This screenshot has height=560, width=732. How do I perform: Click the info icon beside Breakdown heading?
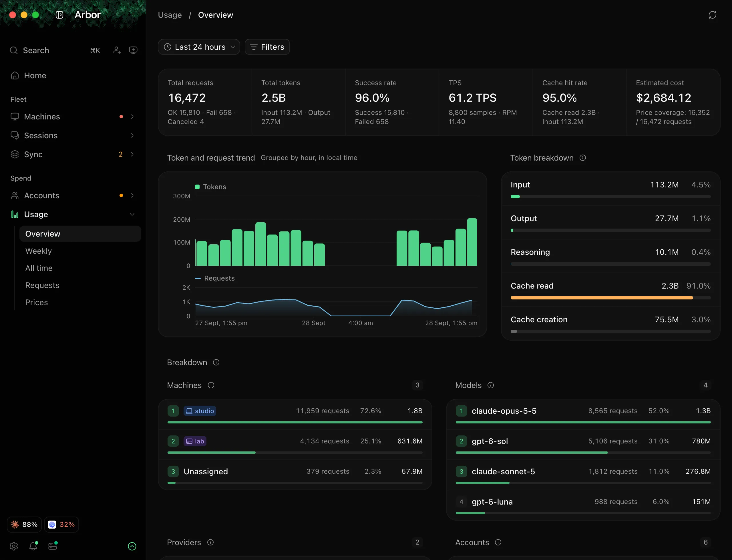[x=216, y=362]
